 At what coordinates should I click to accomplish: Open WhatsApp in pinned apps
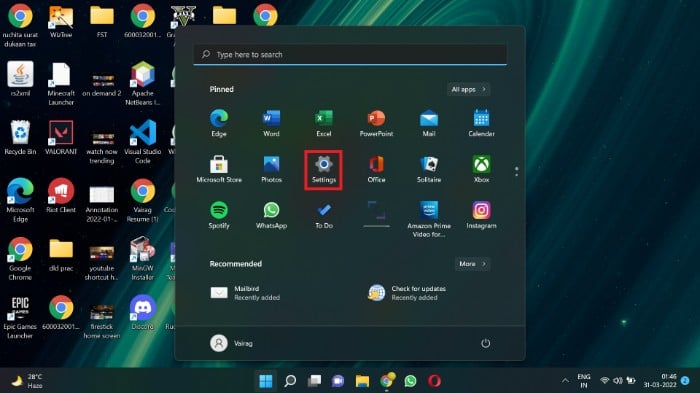coord(271,215)
